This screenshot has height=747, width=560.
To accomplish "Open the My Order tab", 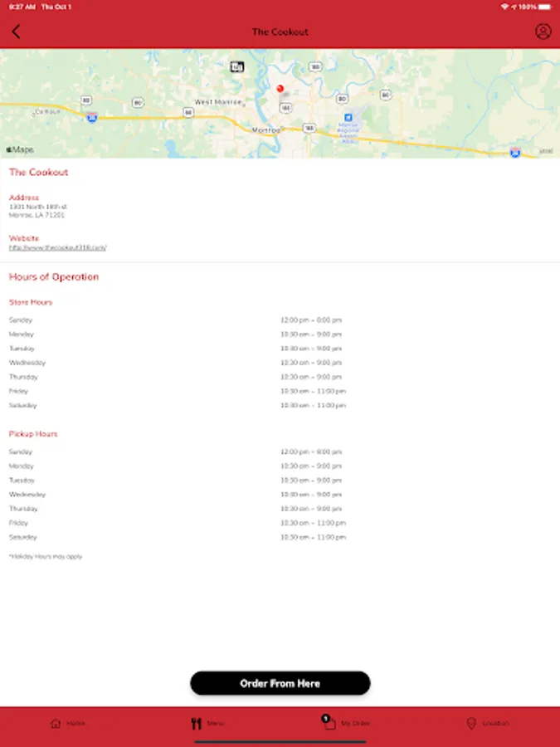I will [346, 722].
